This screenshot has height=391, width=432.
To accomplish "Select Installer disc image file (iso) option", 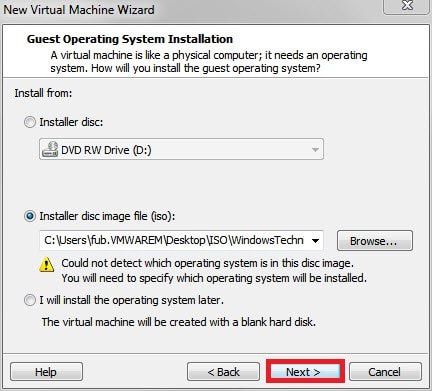I will point(30,216).
